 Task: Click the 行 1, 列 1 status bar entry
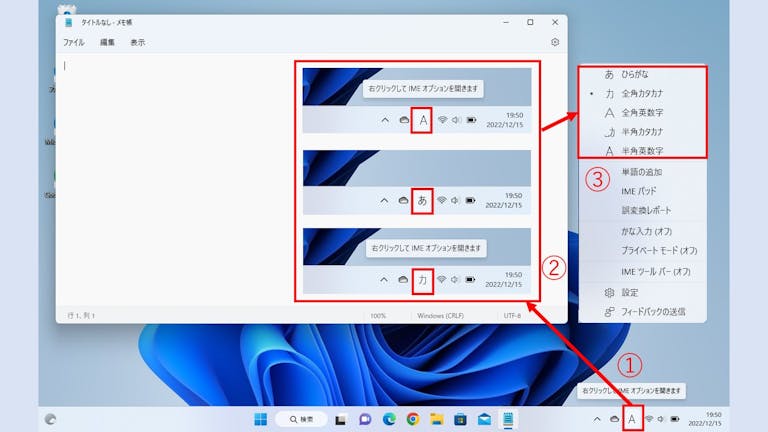point(81,315)
